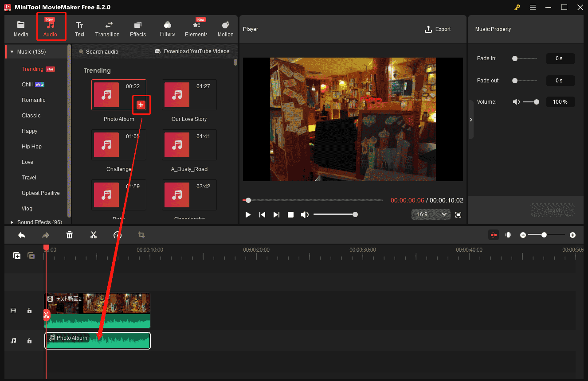This screenshot has width=588, height=381.
Task: Adjust the Fade out slider
Action: tap(525, 81)
